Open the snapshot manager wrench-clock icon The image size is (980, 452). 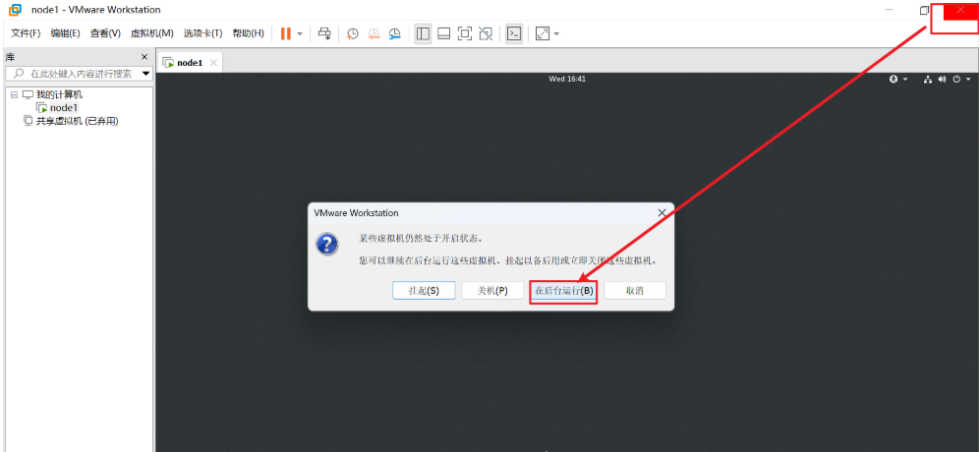(x=394, y=33)
